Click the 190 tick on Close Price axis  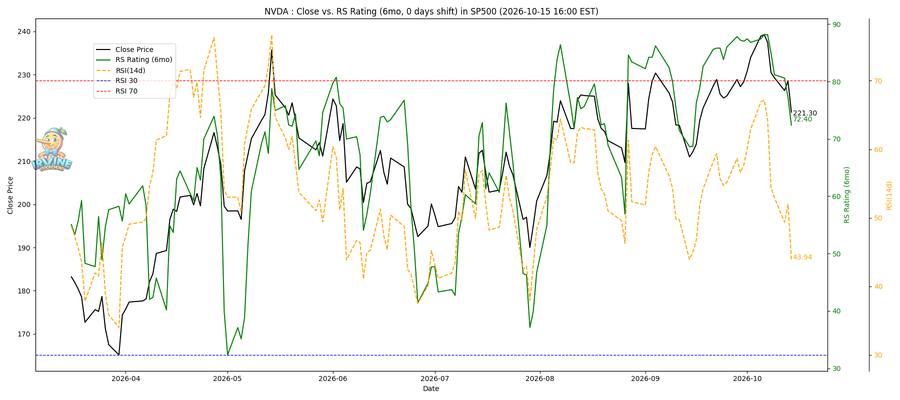(25, 248)
